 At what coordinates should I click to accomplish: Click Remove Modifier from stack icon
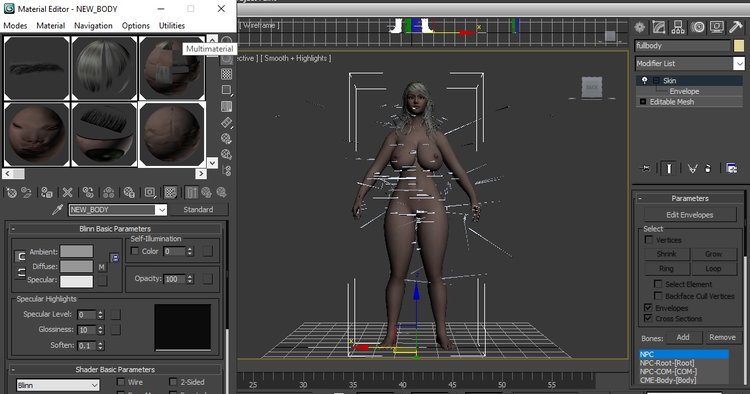[708, 168]
